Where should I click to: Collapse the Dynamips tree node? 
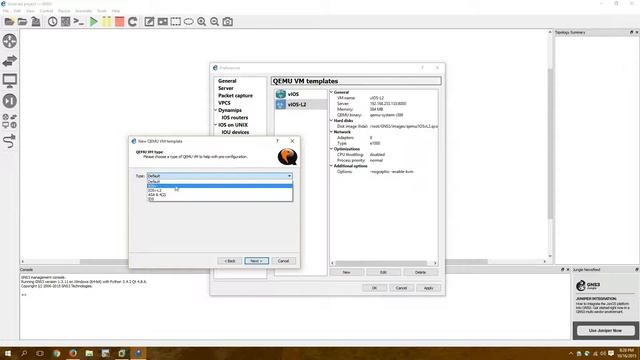216,110
